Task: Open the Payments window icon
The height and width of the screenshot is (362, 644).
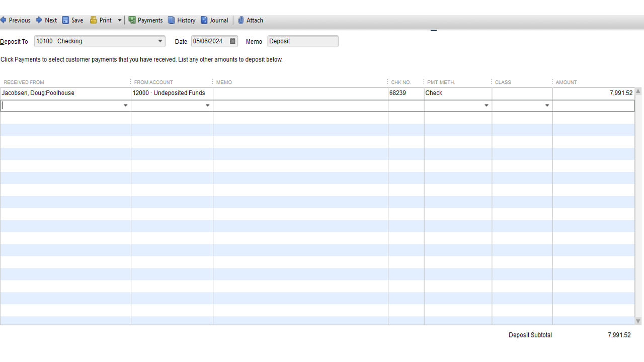Action: (x=131, y=20)
